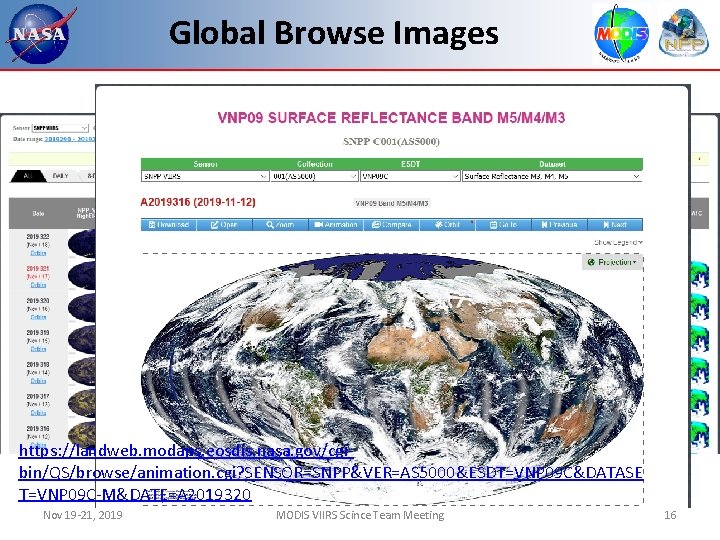Click the Go to button in the toolbar

503,225
